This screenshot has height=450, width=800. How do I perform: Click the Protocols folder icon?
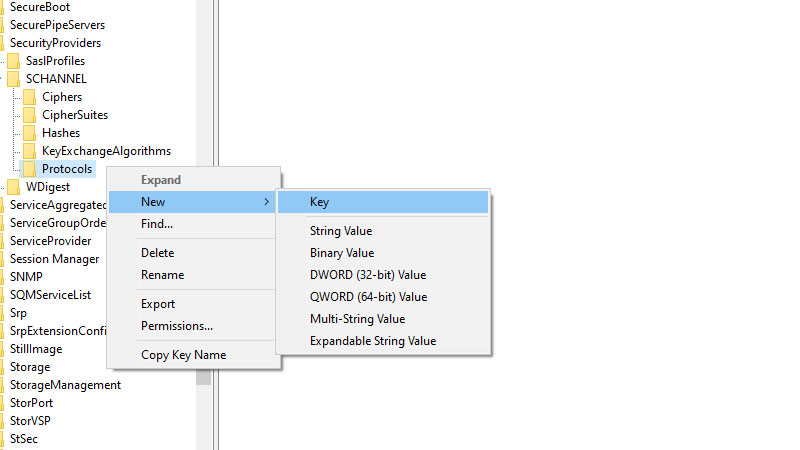(30, 169)
